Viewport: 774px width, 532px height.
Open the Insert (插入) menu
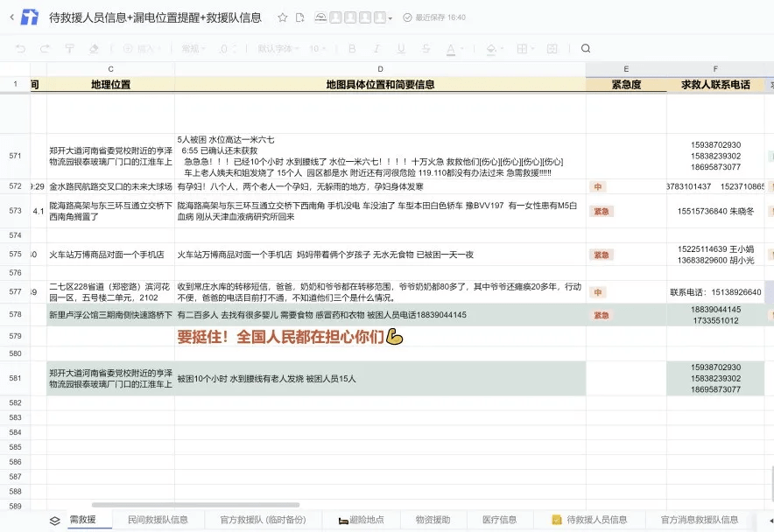[141, 48]
